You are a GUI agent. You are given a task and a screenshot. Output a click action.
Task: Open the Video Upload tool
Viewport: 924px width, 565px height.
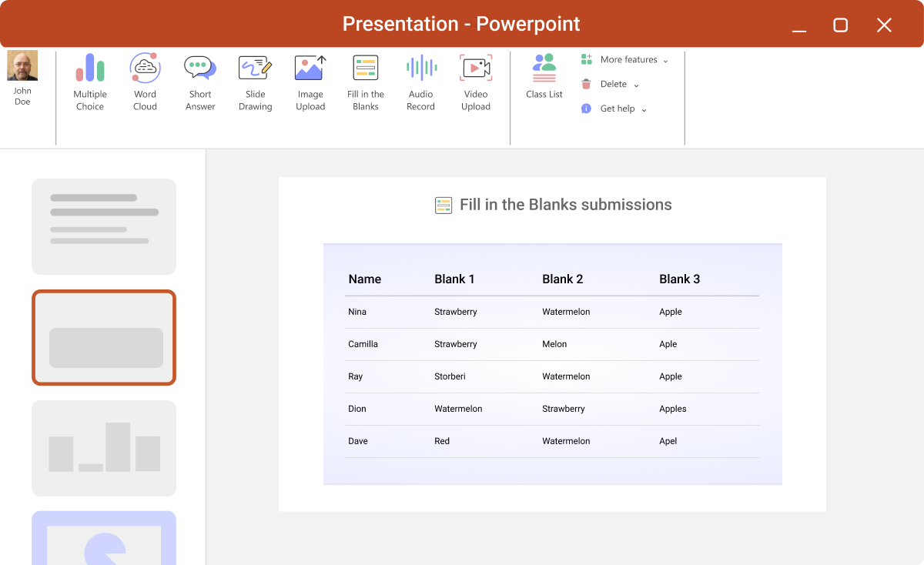click(x=476, y=82)
